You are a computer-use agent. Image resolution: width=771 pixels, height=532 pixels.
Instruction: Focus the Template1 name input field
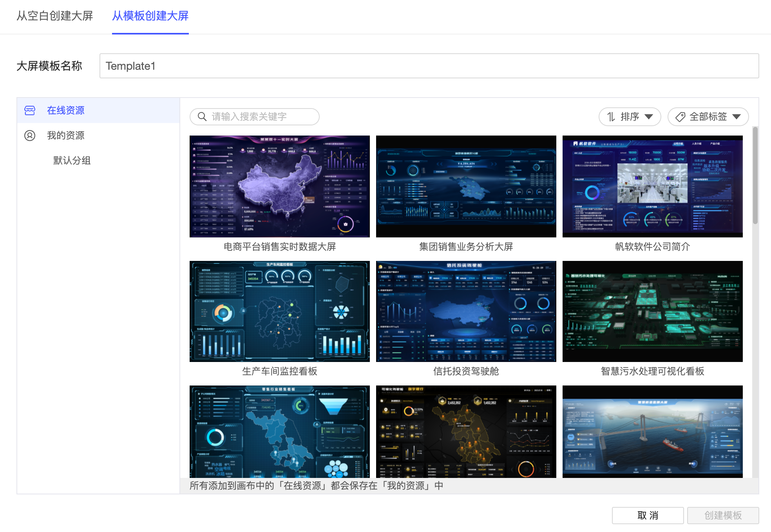[x=429, y=66]
